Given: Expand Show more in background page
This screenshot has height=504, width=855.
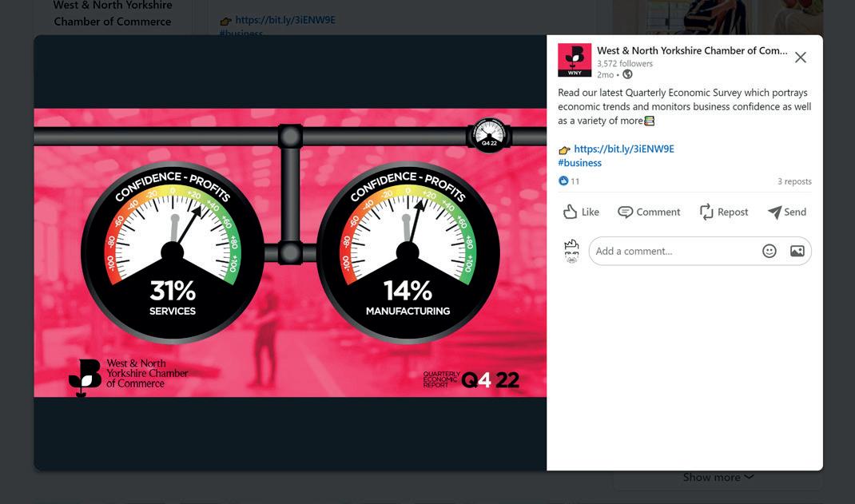Looking at the screenshot, I should 718,478.
